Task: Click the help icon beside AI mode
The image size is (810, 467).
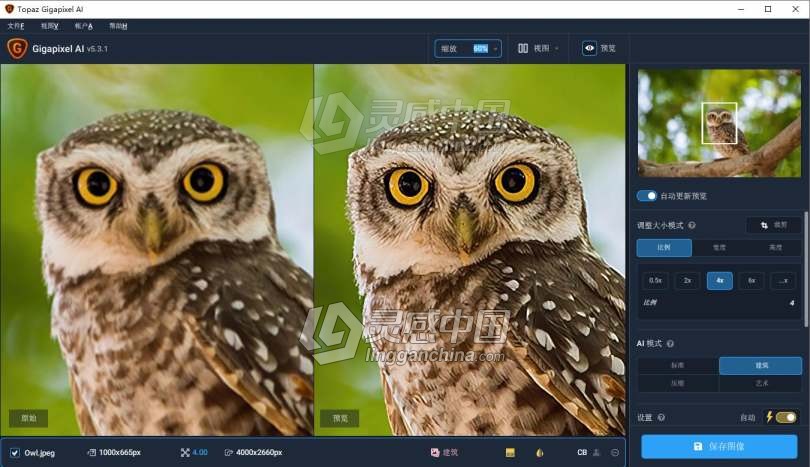Action: [670, 344]
